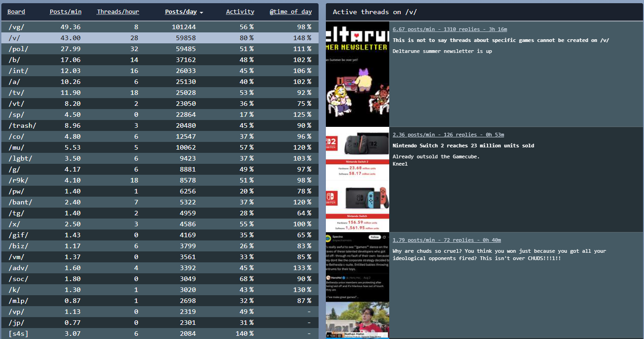644x339 pixels.
Task: Select the /jp/ board row
Action: coord(160,323)
